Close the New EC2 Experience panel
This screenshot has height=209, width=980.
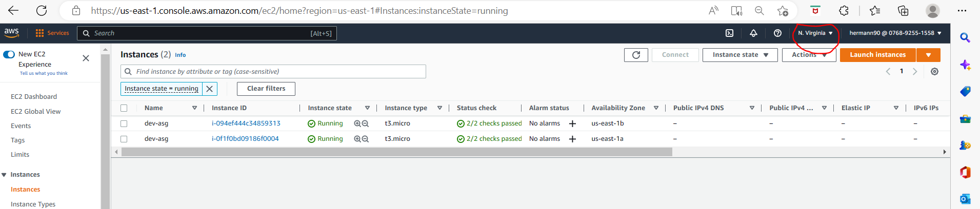[86, 58]
